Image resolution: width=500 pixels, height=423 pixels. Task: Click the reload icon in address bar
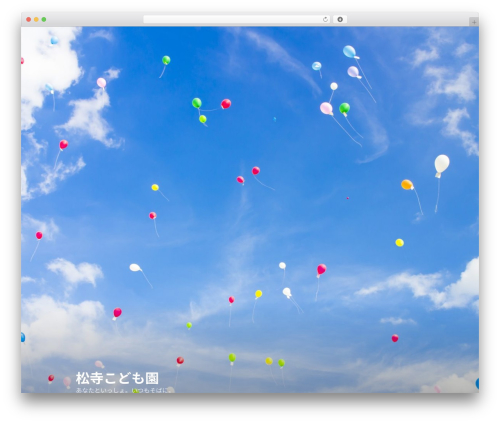point(325,19)
